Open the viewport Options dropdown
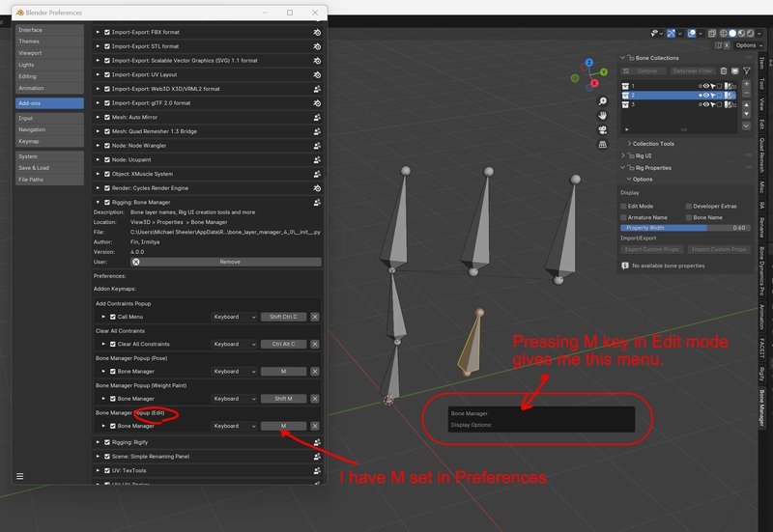This screenshot has height=532, width=773. [x=749, y=45]
